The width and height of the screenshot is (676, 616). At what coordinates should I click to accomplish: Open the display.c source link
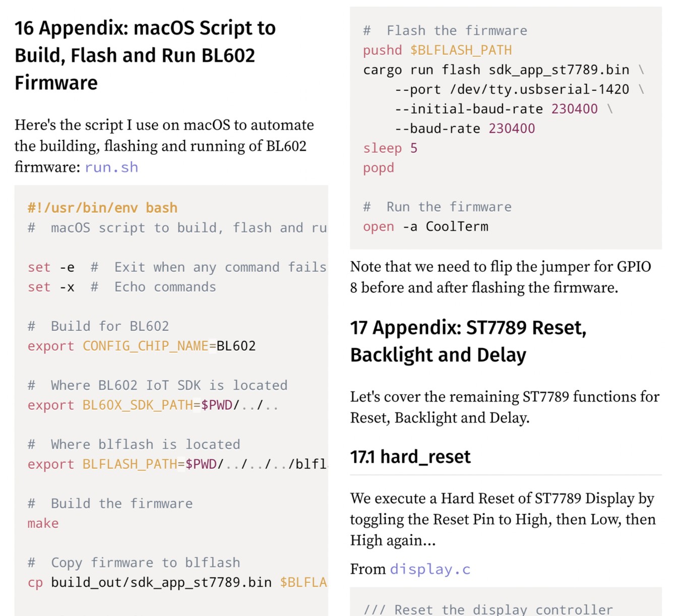pyautogui.click(x=430, y=569)
